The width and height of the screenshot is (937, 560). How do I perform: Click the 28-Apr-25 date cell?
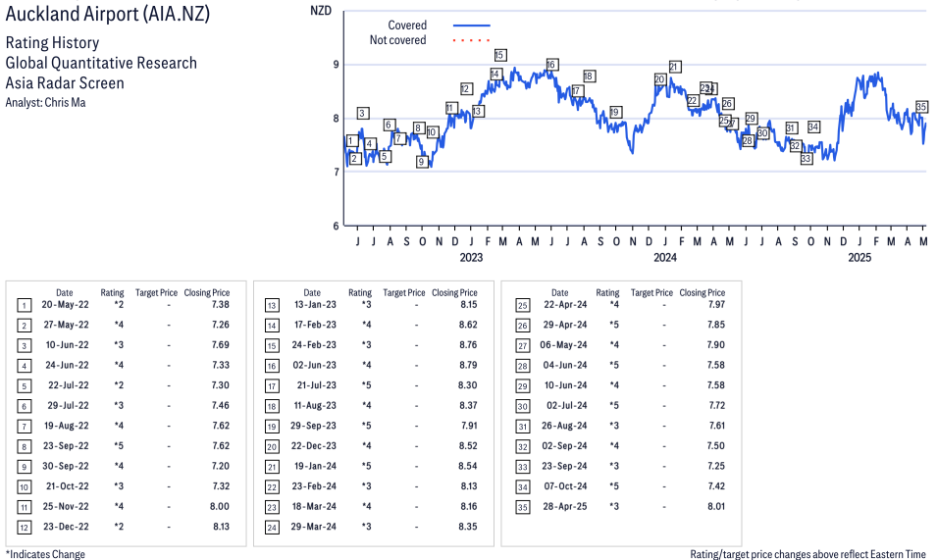point(565,506)
